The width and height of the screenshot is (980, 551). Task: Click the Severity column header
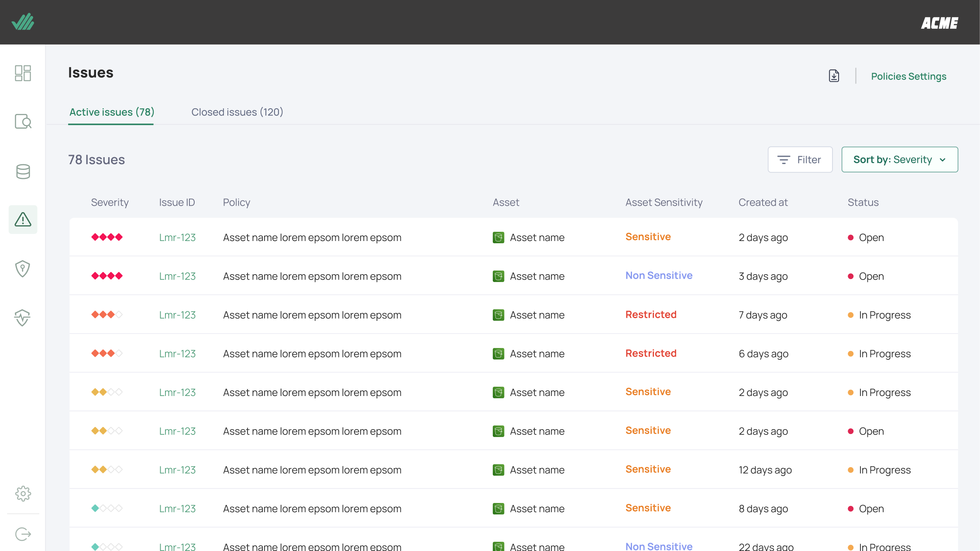(110, 203)
